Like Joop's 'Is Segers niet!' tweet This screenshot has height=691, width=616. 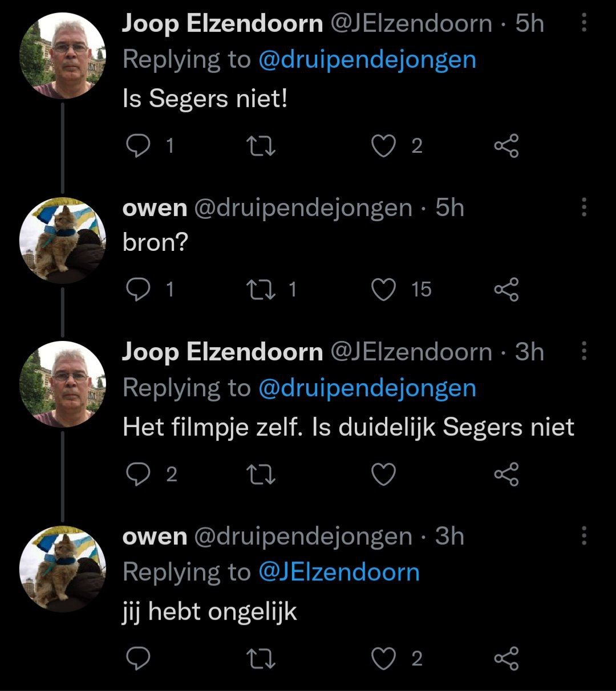383,147
